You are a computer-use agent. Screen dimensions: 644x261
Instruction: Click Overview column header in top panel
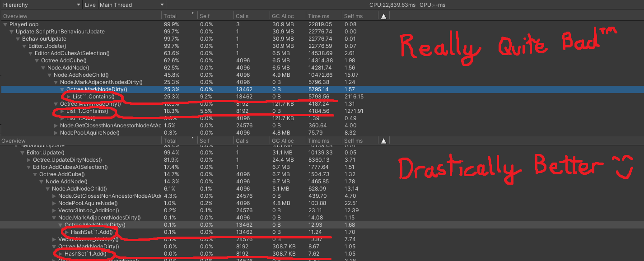[x=81, y=16]
